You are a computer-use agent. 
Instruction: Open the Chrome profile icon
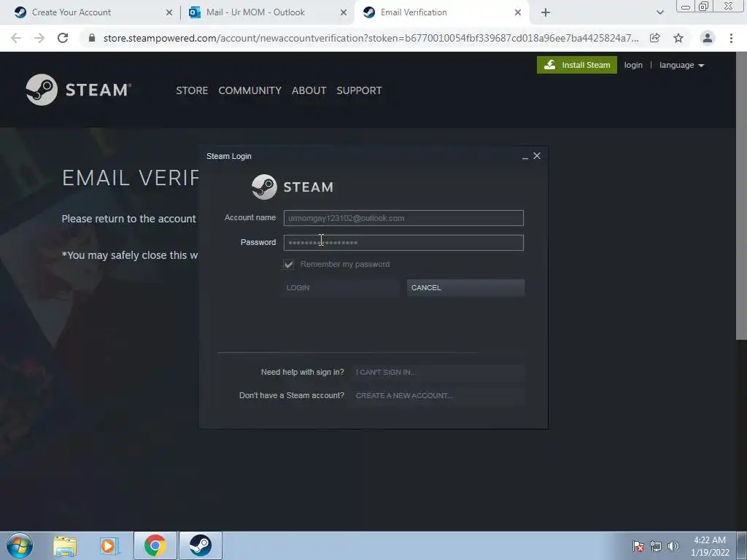tap(708, 38)
